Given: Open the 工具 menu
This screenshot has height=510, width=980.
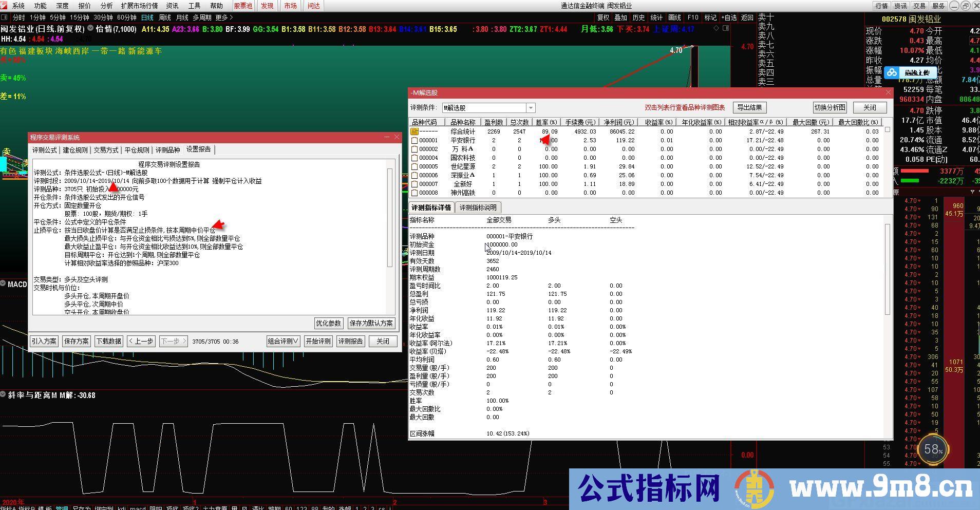Looking at the screenshot, I should click(194, 6).
